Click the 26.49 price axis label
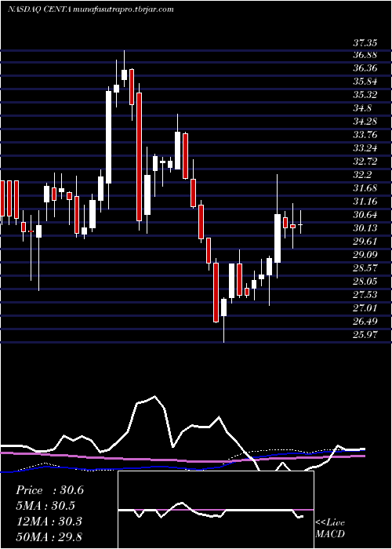392x549 pixels. click(365, 322)
